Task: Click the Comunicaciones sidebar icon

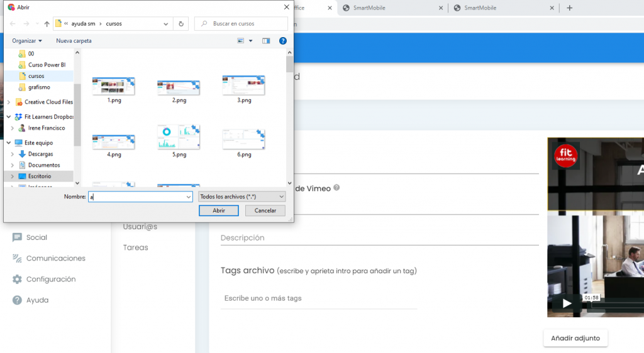Action: (18, 258)
